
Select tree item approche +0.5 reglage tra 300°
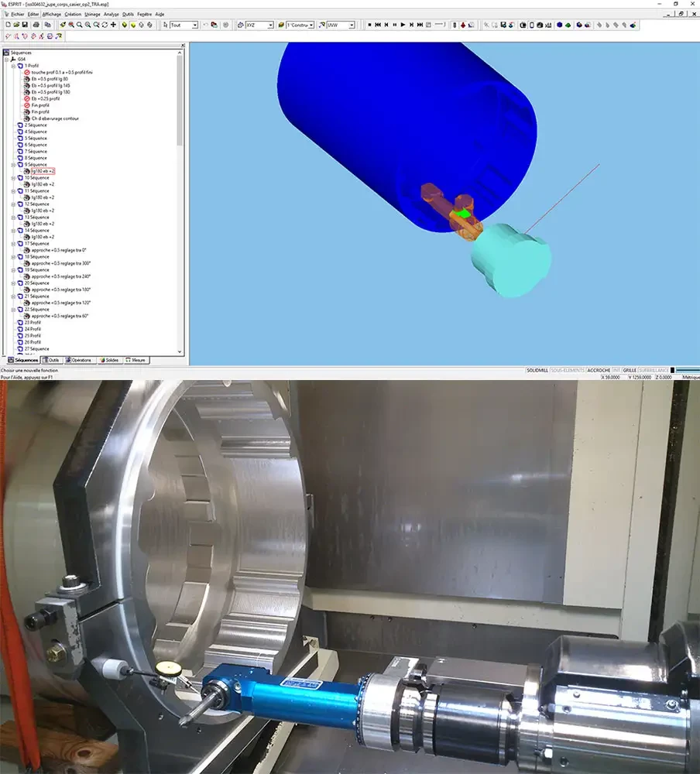[60, 263]
